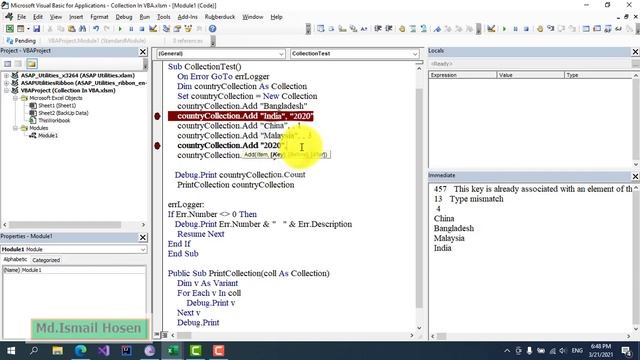Image resolution: width=640 pixels, height=360 pixels.
Task: Click Immediate window horizontal scrollbar thumb
Action: pyautogui.click(x=442, y=336)
